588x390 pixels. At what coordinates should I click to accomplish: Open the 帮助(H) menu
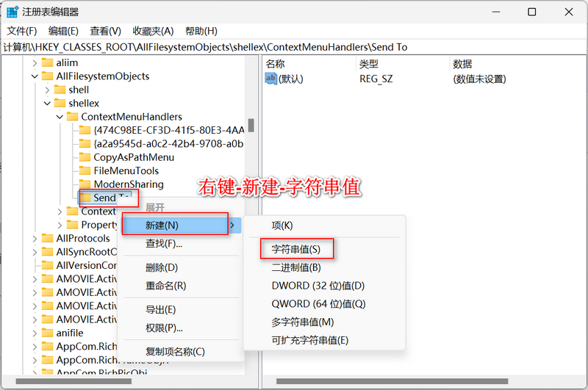tap(201, 31)
